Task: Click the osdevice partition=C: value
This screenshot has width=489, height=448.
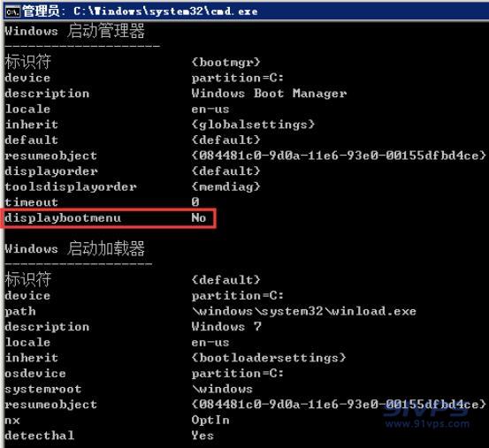Action: [x=237, y=373]
